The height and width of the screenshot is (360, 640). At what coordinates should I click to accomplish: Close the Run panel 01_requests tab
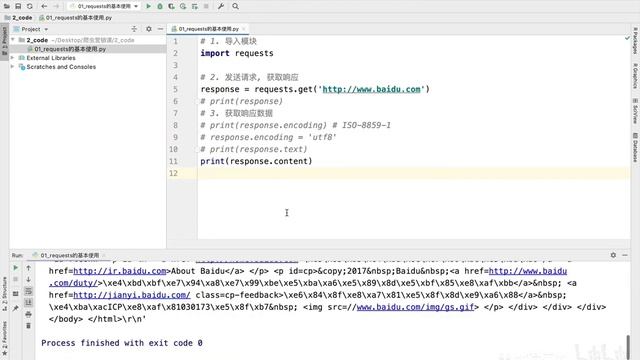(x=104, y=255)
